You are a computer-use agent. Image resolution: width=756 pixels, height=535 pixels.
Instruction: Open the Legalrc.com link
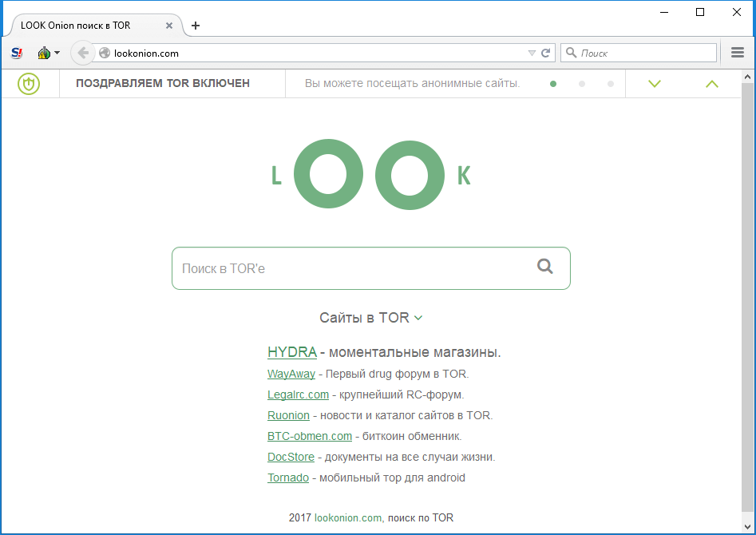(298, 394)
